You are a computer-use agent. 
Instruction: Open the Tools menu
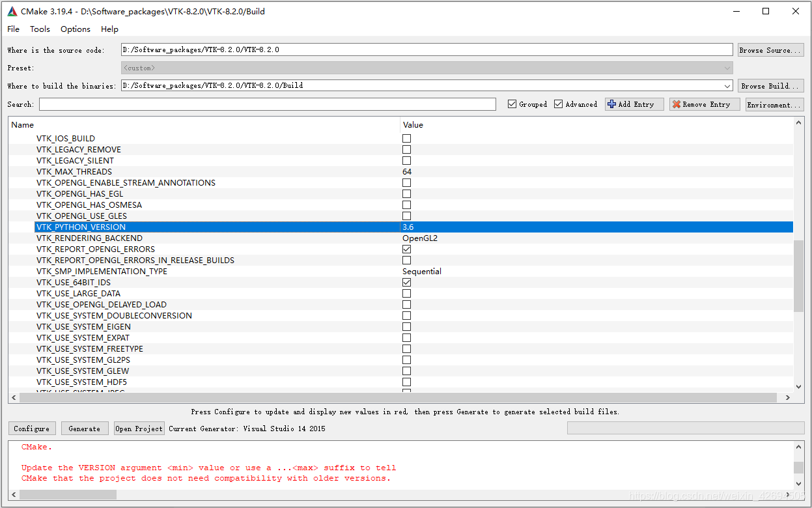click(40, 29)
